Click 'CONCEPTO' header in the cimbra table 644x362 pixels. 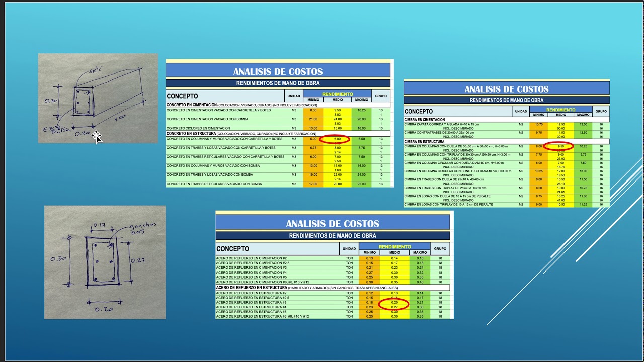click(x=419, y=111)
